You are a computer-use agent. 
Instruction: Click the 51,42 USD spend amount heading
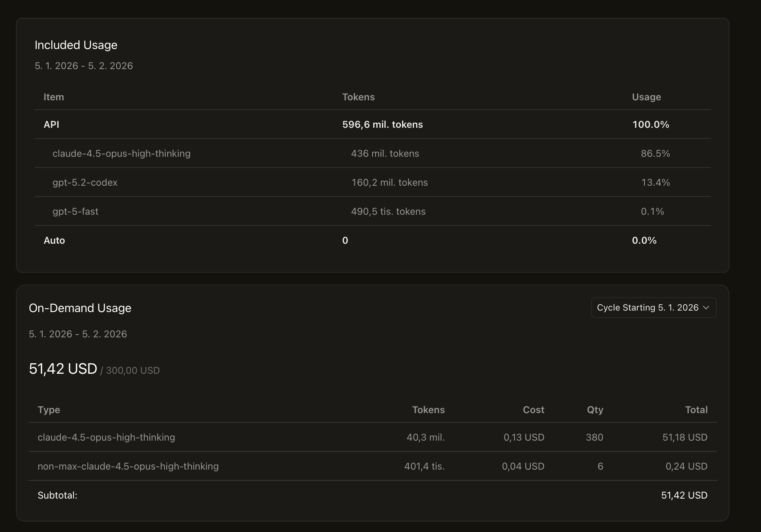click(x=63, y=369)
